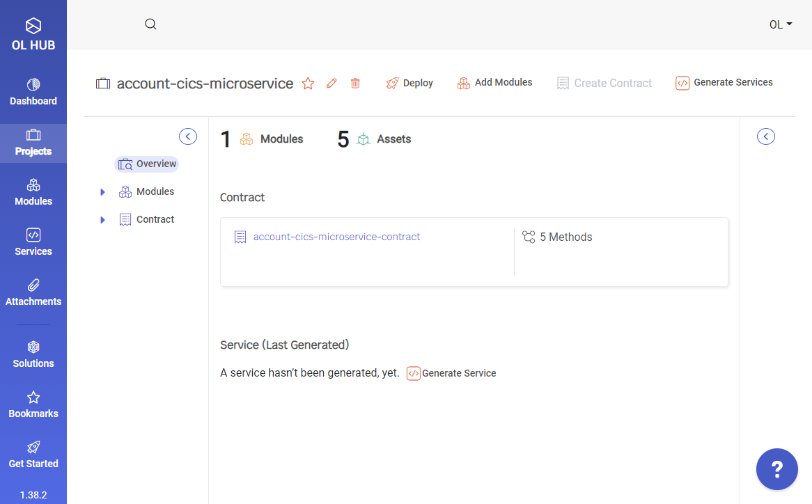
Task: Click the help question mark button
Action: point(776,469)
